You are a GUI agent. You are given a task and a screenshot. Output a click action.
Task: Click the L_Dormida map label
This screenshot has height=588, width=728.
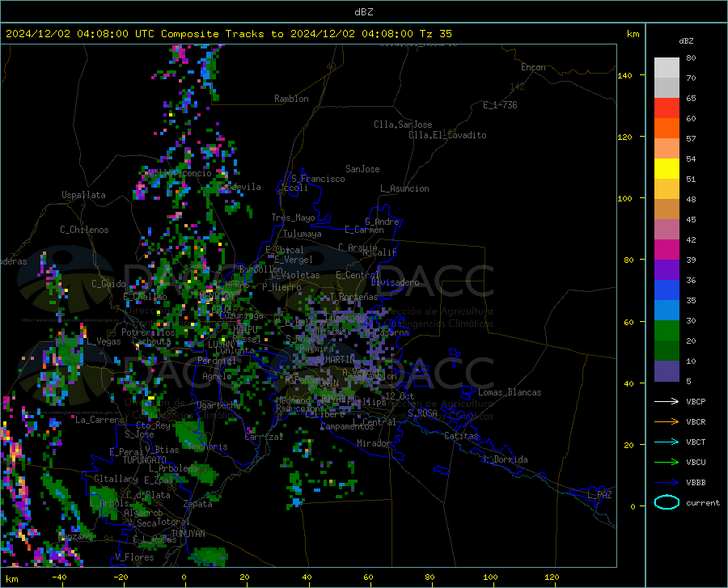click(x=505, y=459)
